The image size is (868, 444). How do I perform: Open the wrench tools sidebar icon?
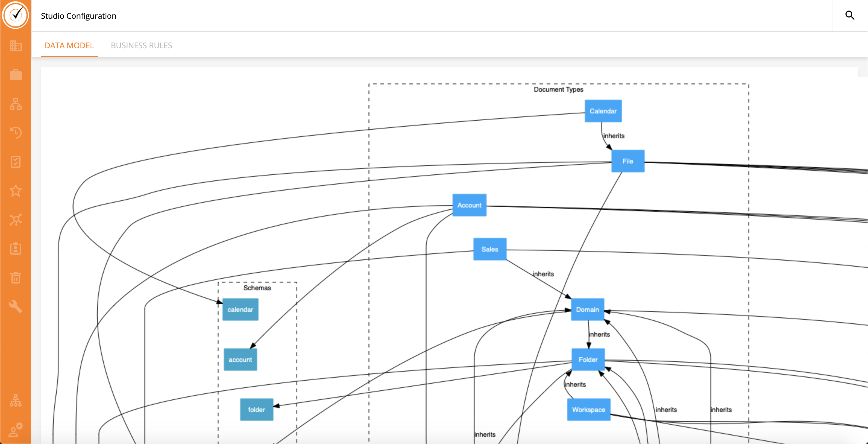15,306
